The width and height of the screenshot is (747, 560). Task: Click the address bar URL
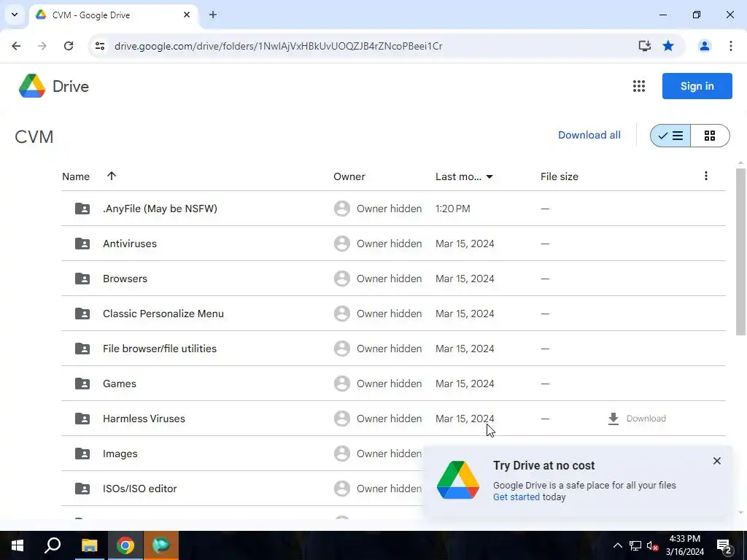tap(278, 46)
